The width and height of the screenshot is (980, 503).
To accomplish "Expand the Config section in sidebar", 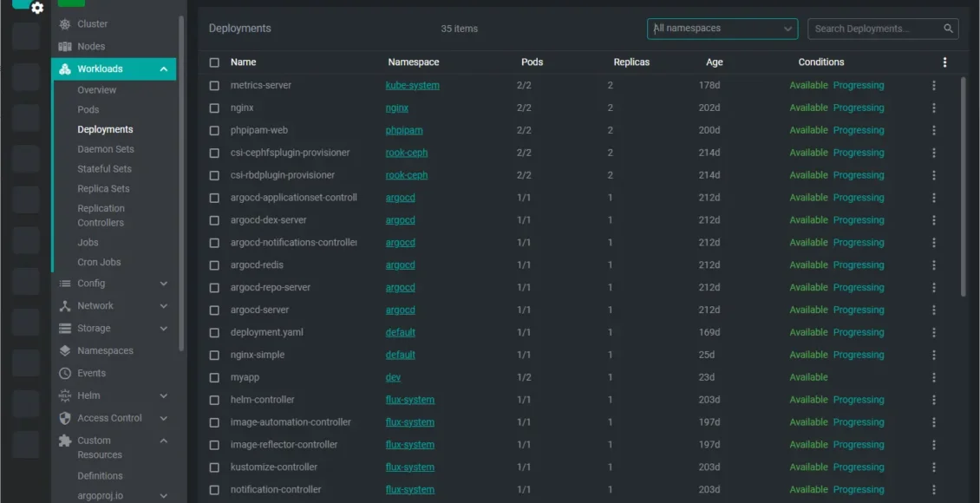I will point(163,284).
